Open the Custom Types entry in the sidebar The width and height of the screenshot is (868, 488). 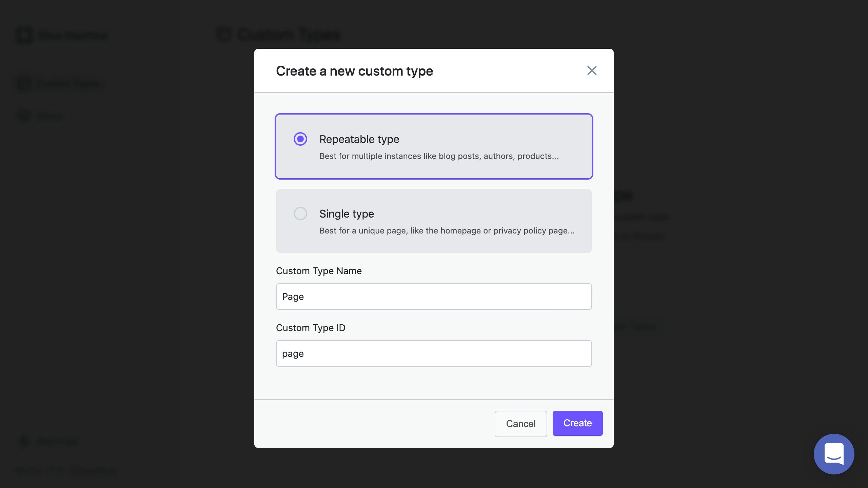click(x=68, y=83)
